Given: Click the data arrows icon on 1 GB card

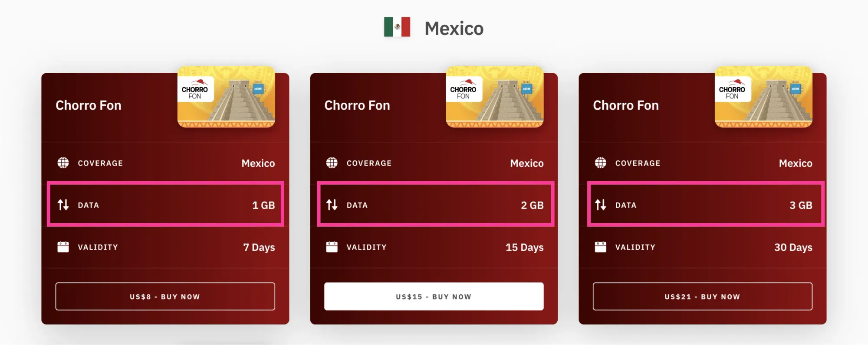Looking at the screenshot, I should [x=63, y=205].
